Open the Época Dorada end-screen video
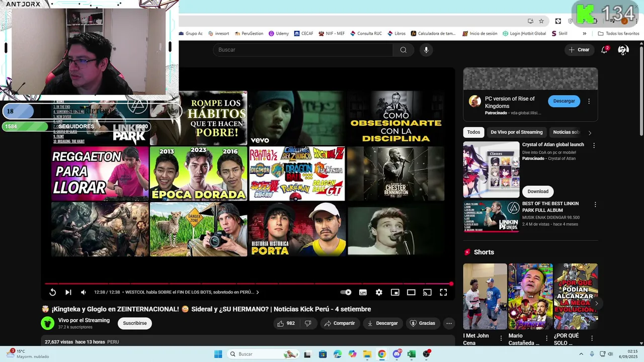 pos(199,173)
